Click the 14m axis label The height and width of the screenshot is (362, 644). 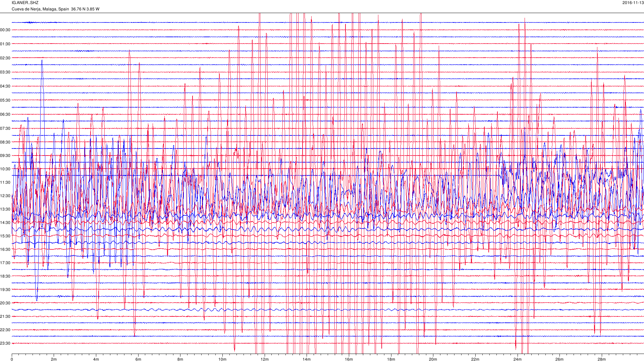click(307, 359)
